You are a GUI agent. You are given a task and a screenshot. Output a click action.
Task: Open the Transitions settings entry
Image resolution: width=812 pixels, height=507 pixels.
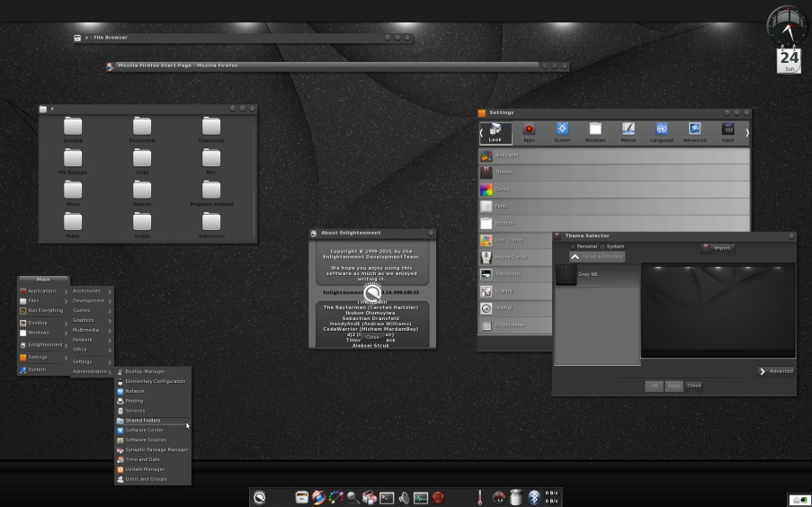coord(516,274)
